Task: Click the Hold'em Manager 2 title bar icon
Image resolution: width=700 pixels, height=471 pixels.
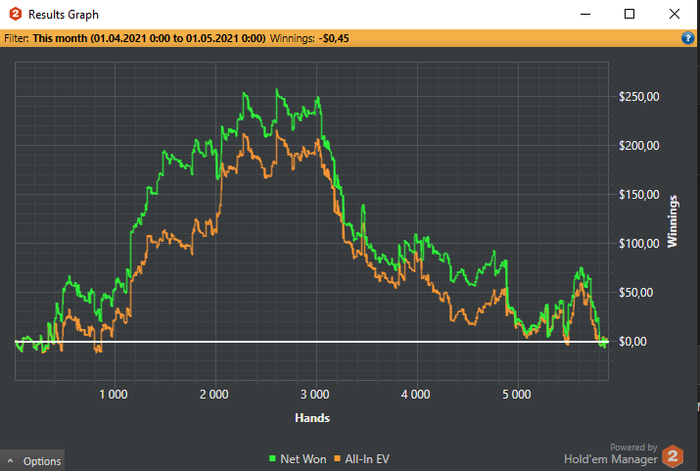Action: click(x=16, y=14)
